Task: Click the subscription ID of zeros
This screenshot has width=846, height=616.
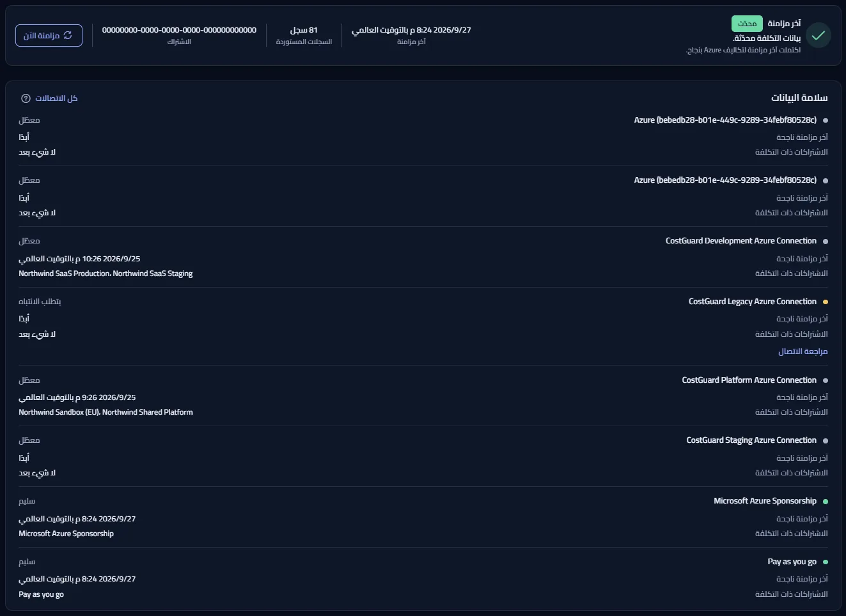Action: (x=179, y=30)
